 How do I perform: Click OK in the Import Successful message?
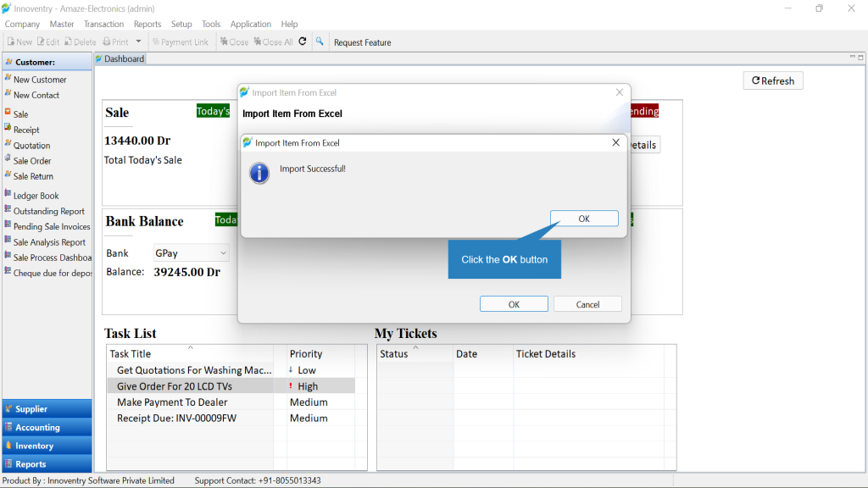[x=584, y=219]
